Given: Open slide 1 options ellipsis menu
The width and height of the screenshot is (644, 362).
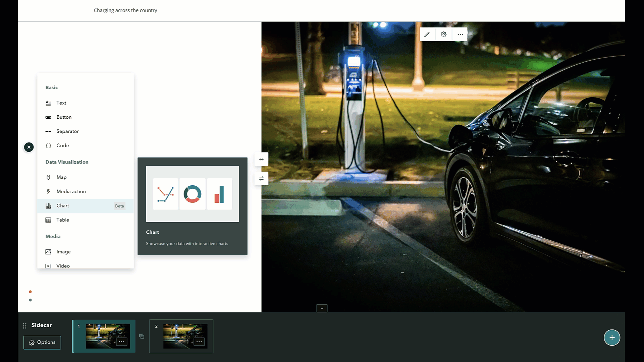Looking at the screenshot, I should pos(121,342).
